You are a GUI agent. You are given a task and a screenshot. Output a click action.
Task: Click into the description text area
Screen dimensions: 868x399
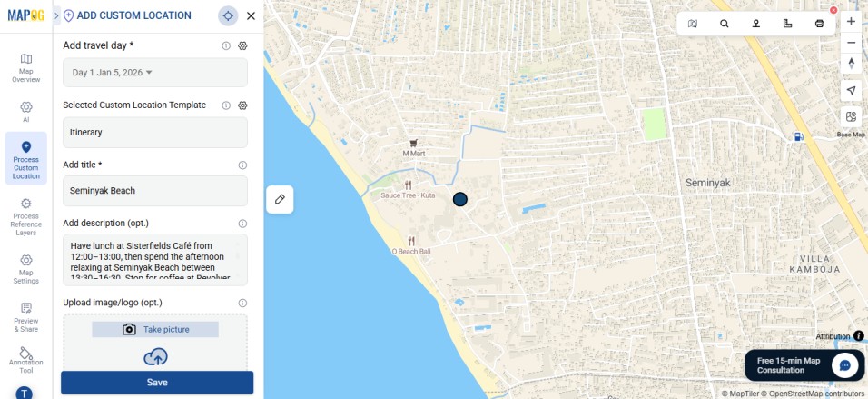tap(155, 260)
